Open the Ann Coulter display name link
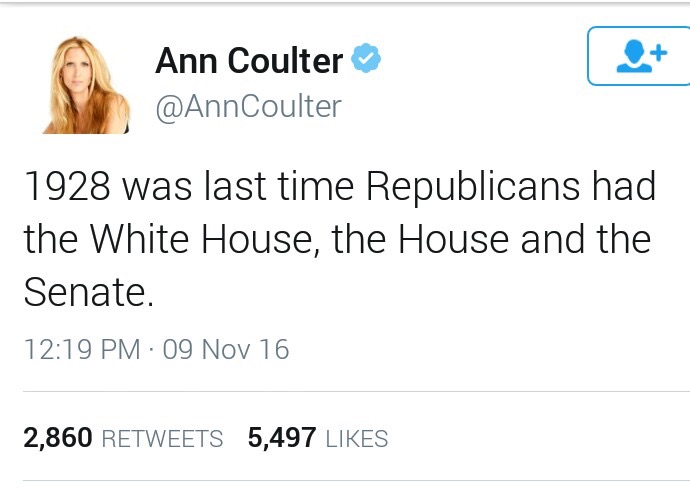The width and height of the screenshot is (690, 490). (x=249, y=60)
